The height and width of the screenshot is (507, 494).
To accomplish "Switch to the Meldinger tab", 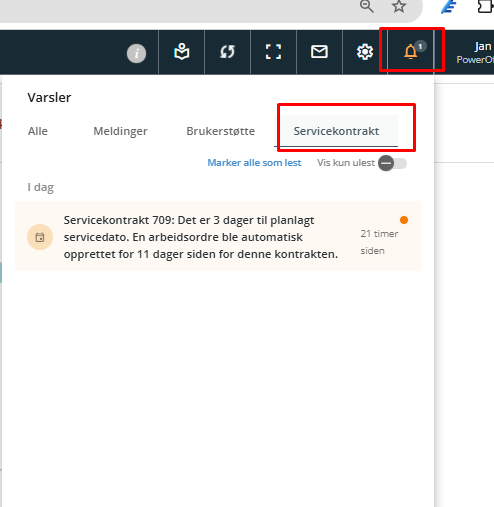I will [120, 131].
